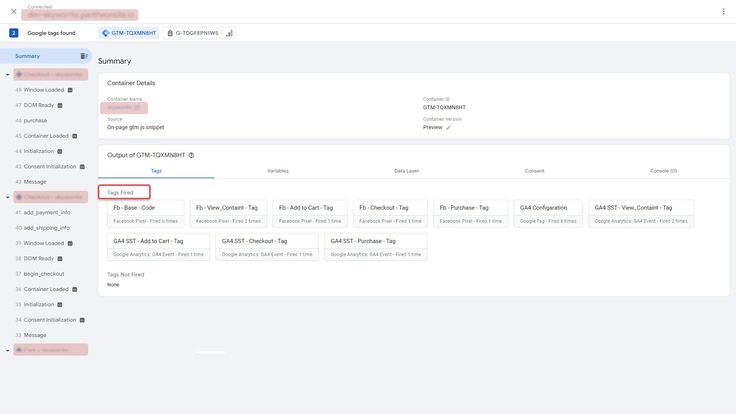Screen dimensions: 736x414
Task: Click the icon beside 44 Initialization
Action: click(60, 152)
